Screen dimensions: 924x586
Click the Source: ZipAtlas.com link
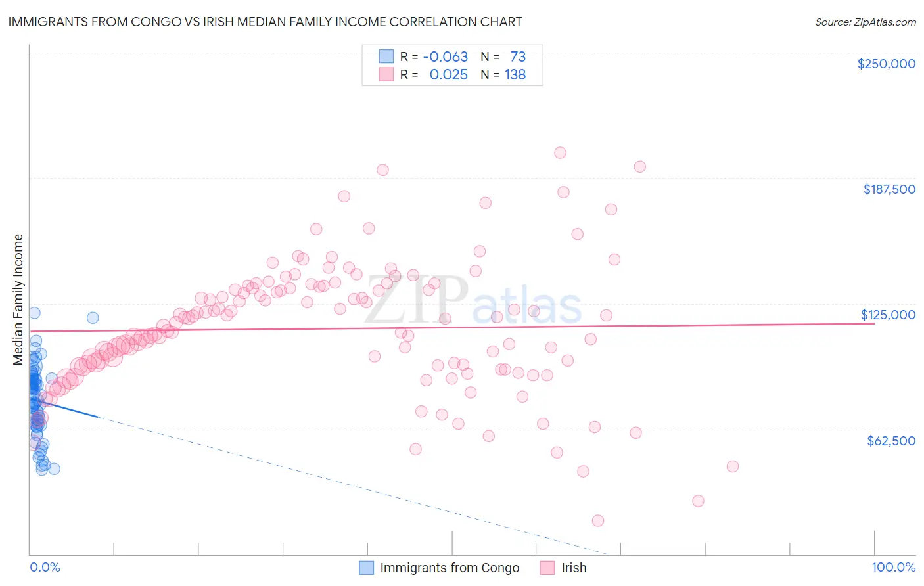865,22
